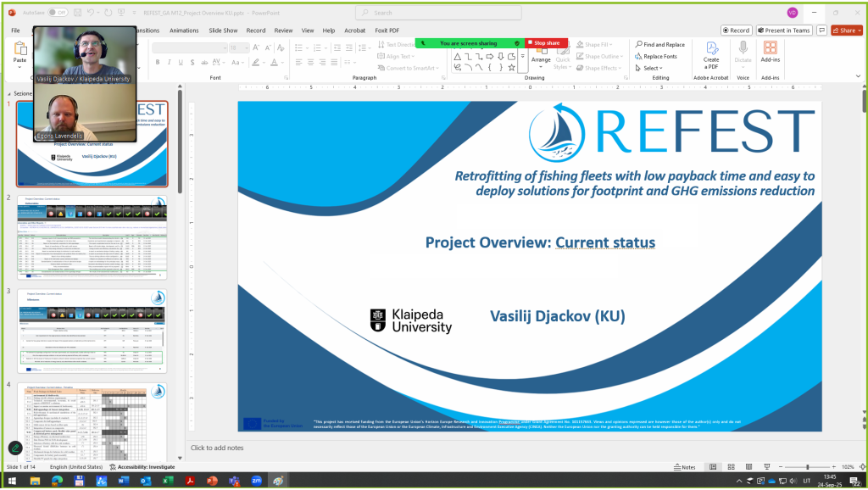
Task: Select slide 3 thumbnail
Action: click(92, 331)
